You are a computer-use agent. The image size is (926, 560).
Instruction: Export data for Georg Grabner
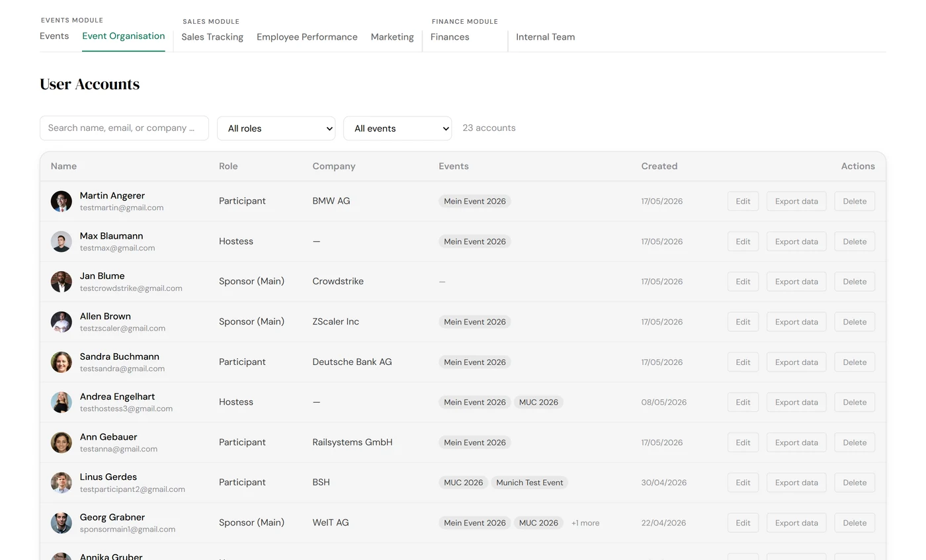point(796,523)
